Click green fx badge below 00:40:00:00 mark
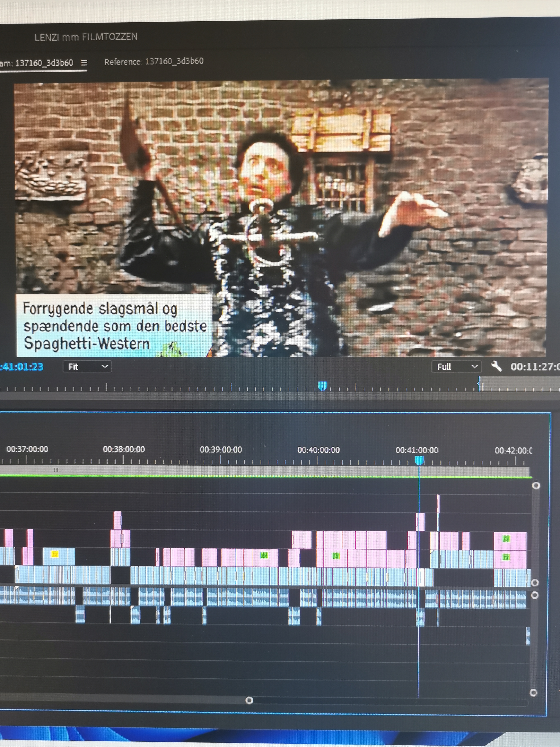Image resolution: width=560 pixels, height=747 pixels. [335, 556]
